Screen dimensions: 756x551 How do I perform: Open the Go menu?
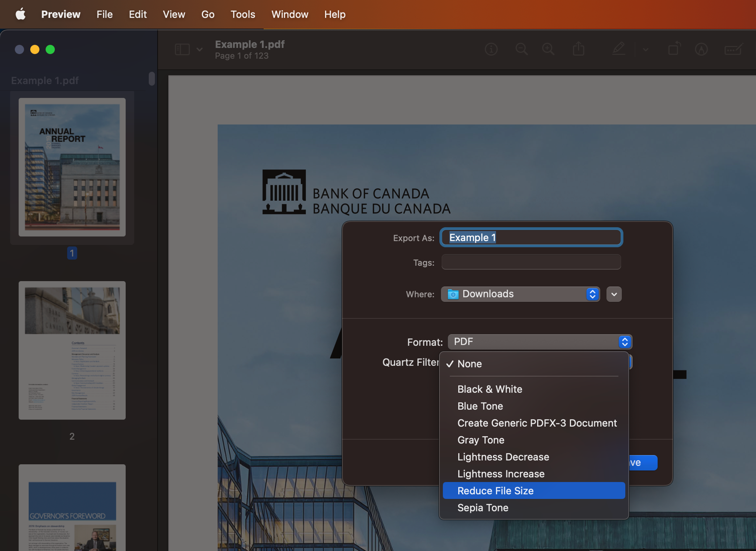pos(208,14)
